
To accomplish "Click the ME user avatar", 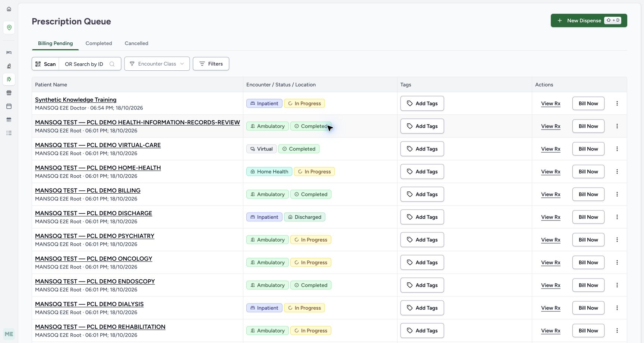I will click(9, 334).
